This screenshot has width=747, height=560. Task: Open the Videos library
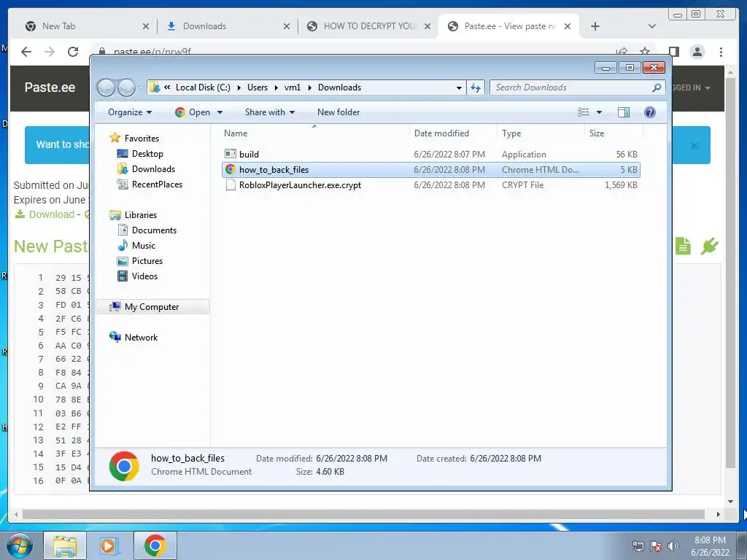(x=144, y=276)
